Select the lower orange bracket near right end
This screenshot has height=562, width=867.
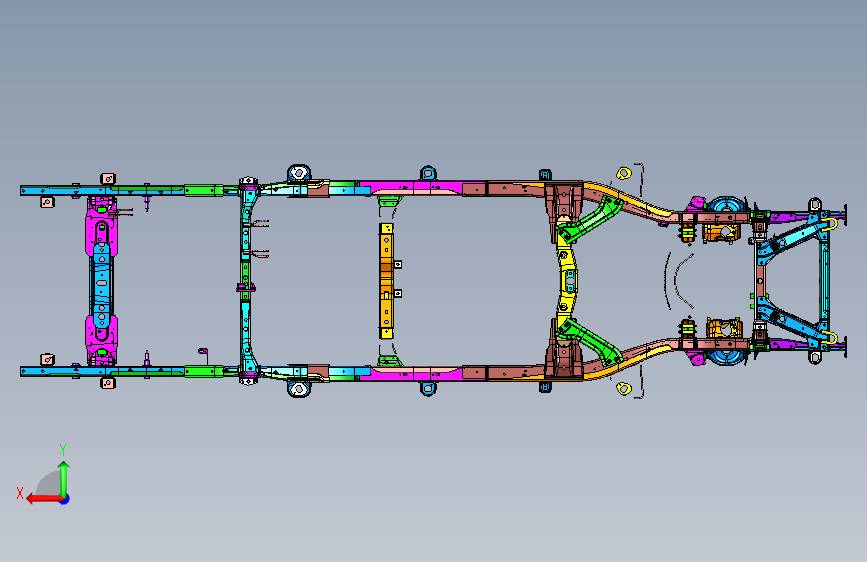click(x=723, y=329)
